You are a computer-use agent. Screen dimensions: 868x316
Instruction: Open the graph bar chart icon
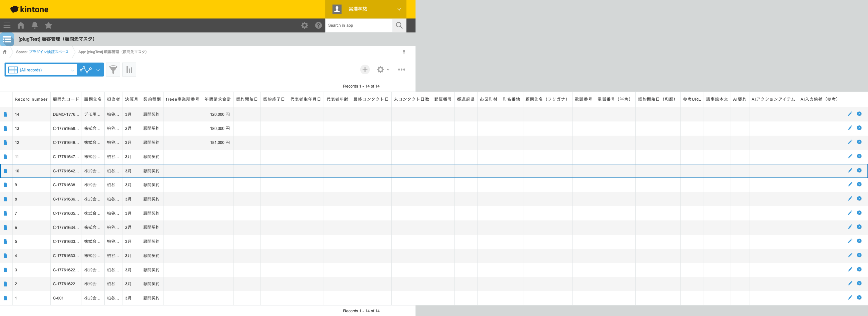point(129,70)
